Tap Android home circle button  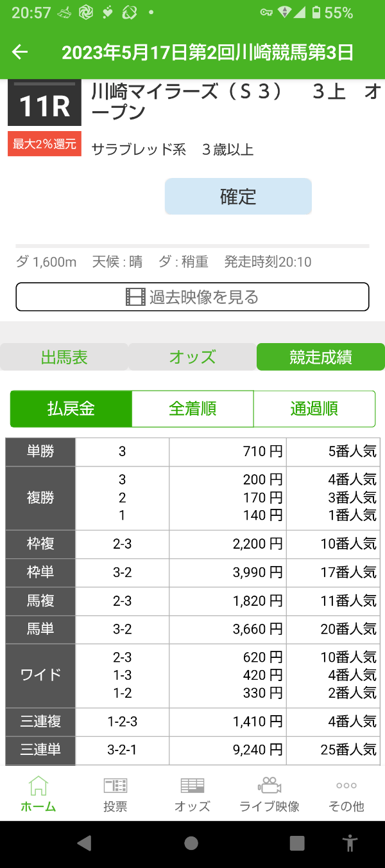191,843
